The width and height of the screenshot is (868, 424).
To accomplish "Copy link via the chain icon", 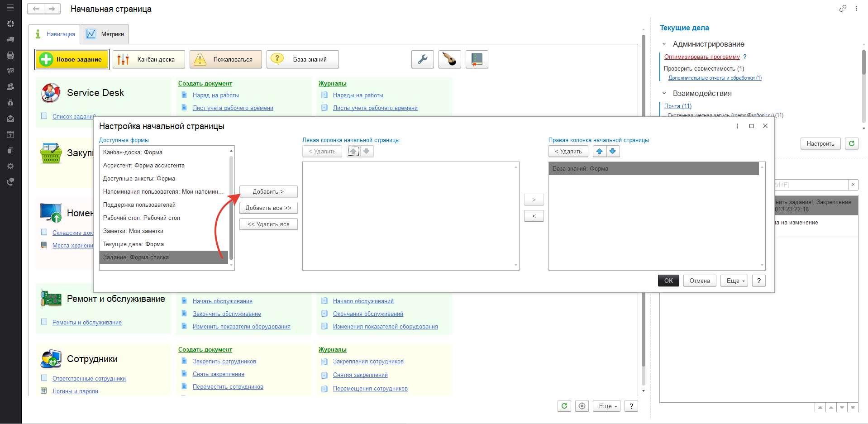I will click(x=843, y=9).
